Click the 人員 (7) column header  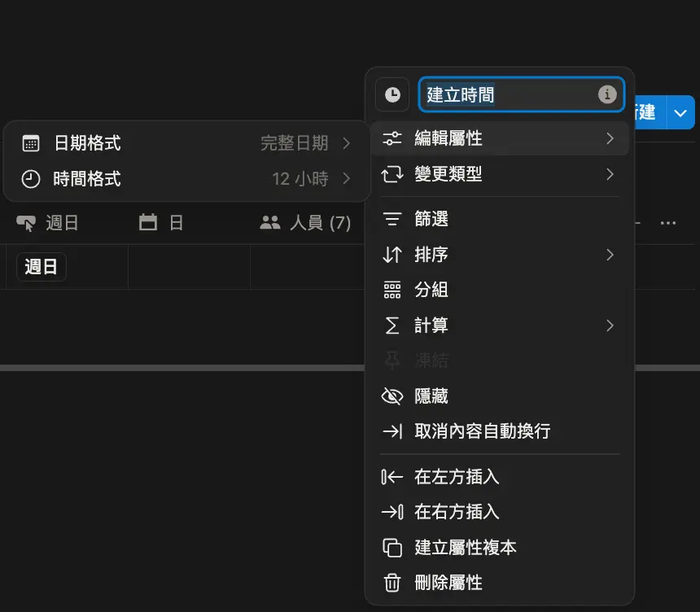click(305, 223)
